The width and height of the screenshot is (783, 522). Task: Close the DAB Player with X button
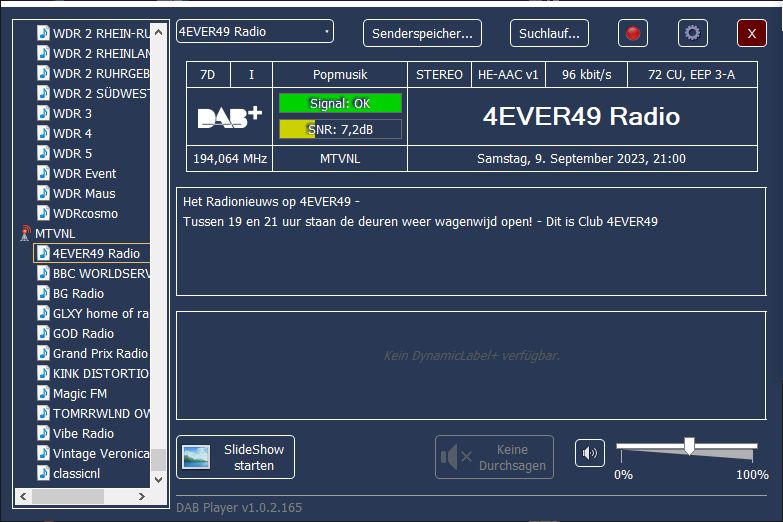coord(752,33)
